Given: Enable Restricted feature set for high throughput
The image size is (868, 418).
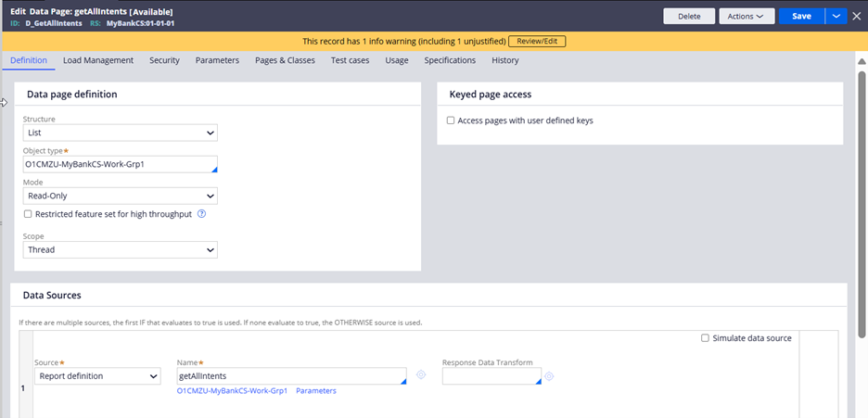Looking at the screenshot, I should [28, 214].
